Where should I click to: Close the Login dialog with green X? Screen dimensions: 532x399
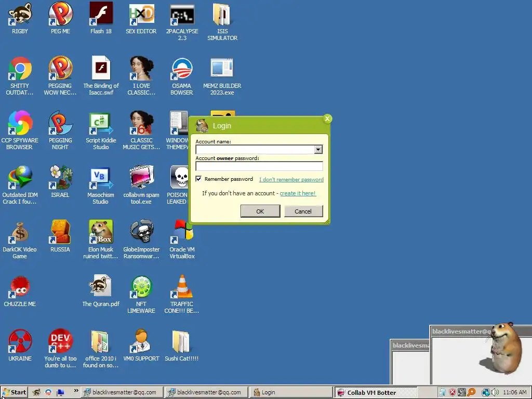coord(327,119)
